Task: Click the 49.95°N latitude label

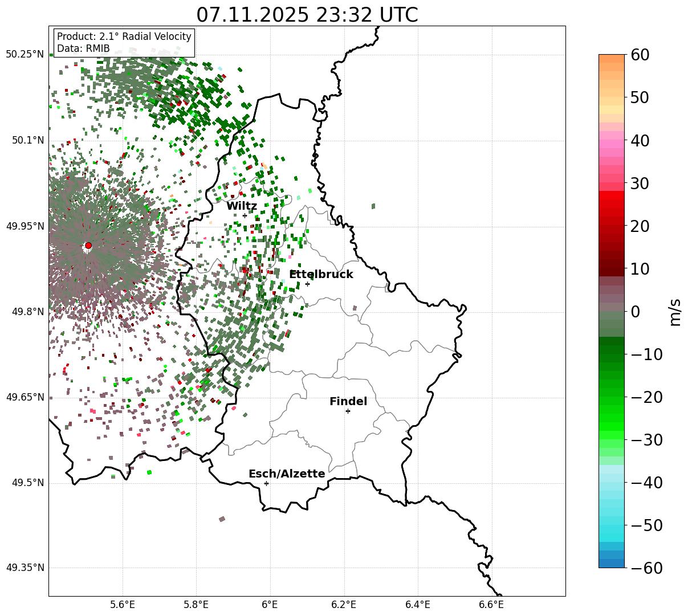Action: 25,226
